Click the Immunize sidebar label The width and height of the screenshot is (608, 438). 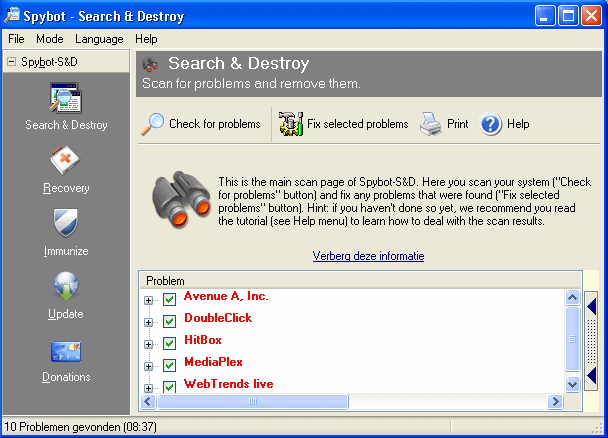tap(66, 251)
